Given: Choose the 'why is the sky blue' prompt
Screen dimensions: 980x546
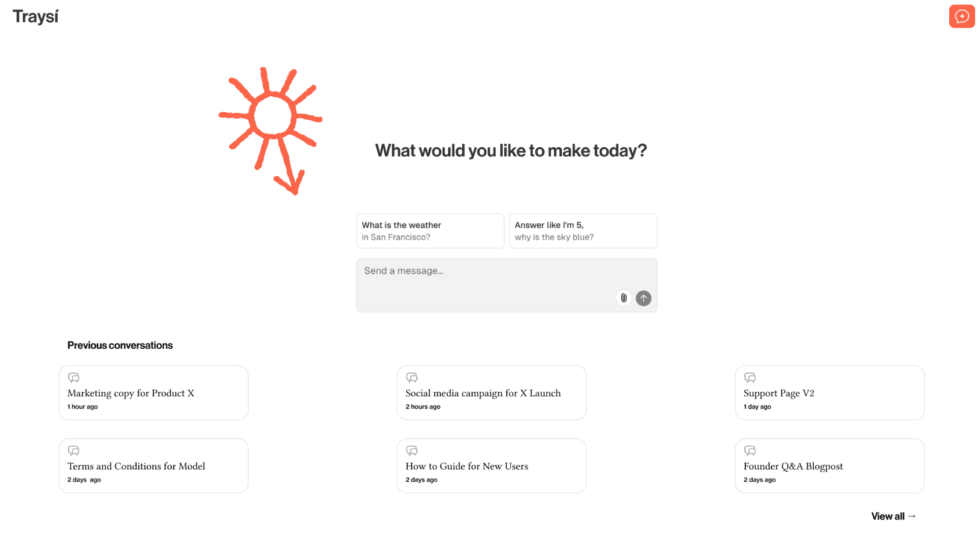Looking at the screenshot, I should tap(583, 231).
